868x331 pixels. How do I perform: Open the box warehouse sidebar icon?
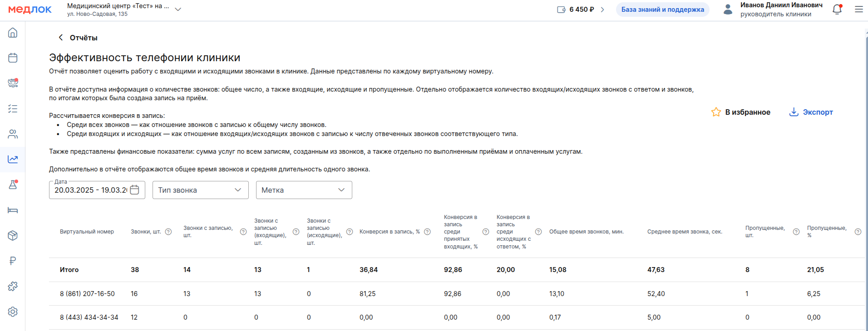[x=13, y=235]
